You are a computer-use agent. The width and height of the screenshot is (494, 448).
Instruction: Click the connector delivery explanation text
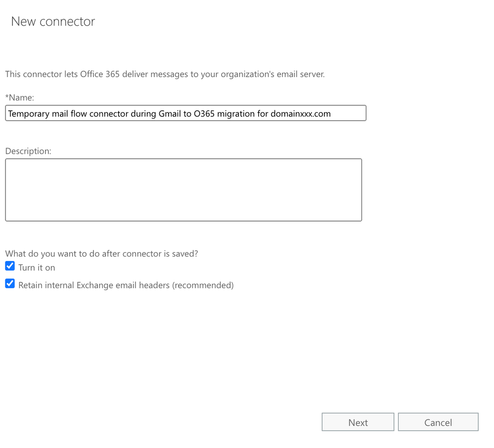click(165, 74)
